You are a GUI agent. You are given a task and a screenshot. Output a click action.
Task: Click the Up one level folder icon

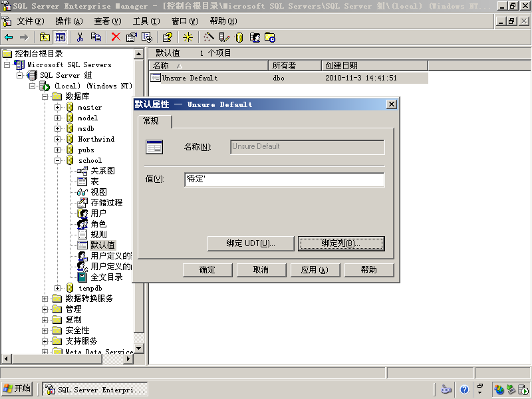click(45, 37)
